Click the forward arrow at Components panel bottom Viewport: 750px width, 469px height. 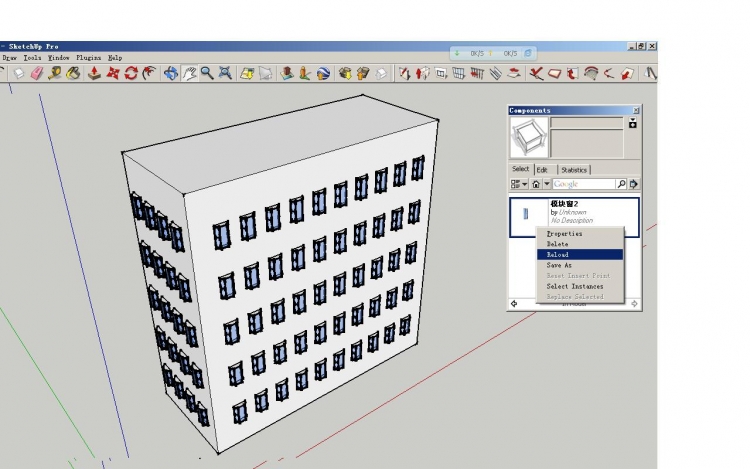(x=634, y=304)
